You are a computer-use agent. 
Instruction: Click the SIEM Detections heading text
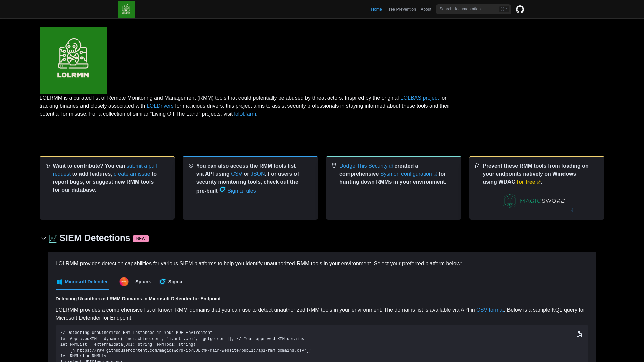coord(95,238)
